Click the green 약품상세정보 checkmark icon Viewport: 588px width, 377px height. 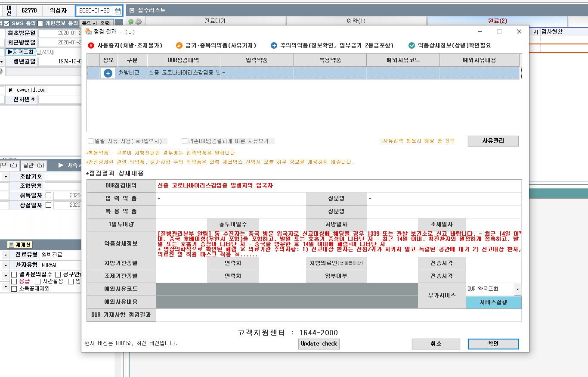pos(412,46)
